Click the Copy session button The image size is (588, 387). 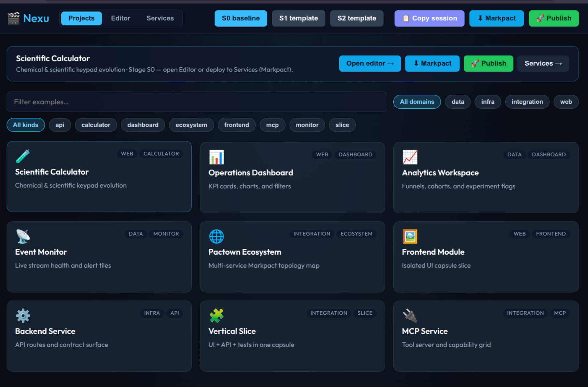click(x=429, y=18)
